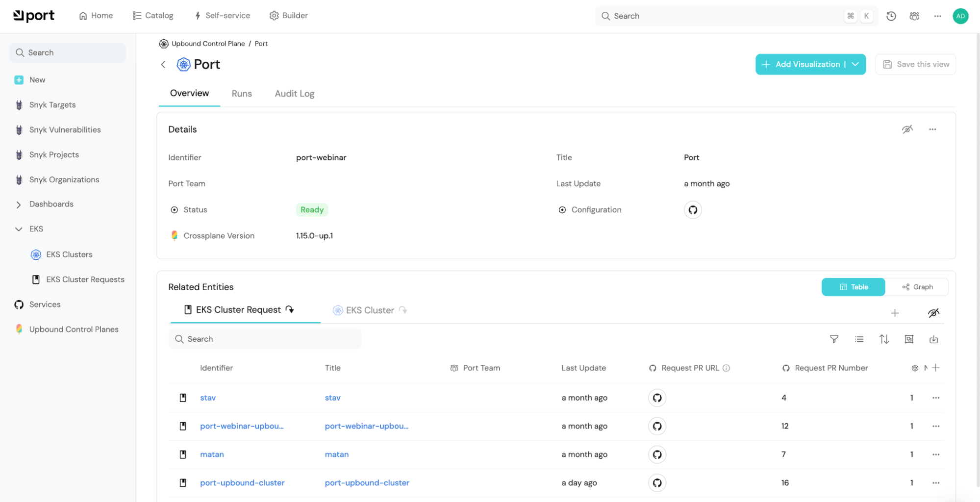Screen dimensions: 980x502
Task: Open row actions menu for stav
Action: coord(936,398)
